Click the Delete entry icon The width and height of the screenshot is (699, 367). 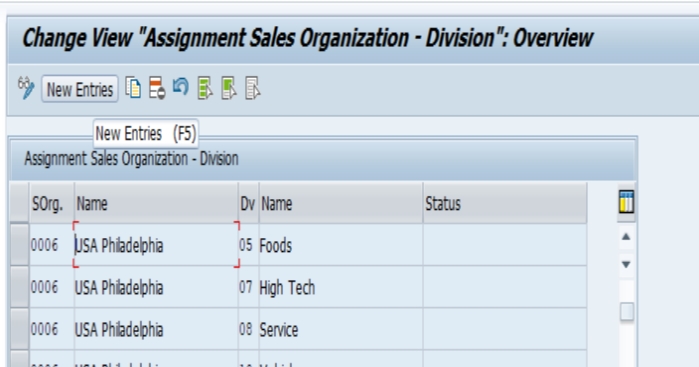tap(157, 88)
